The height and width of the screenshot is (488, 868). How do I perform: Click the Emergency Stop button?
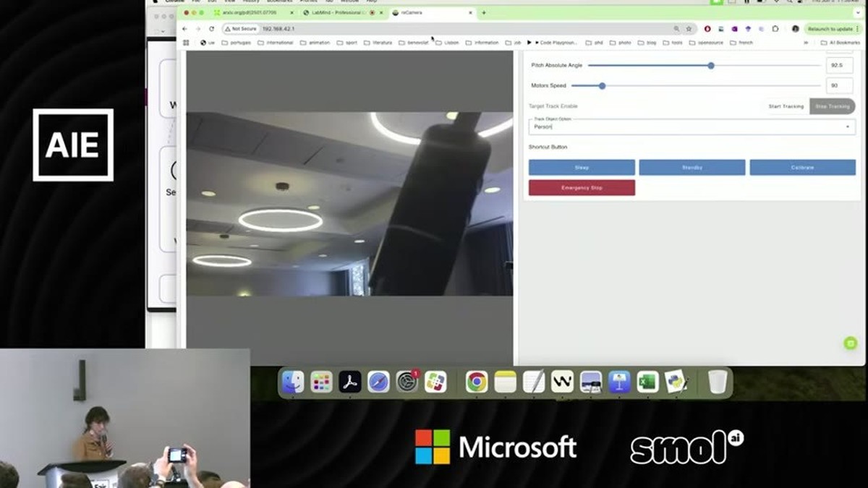[582, 188]
